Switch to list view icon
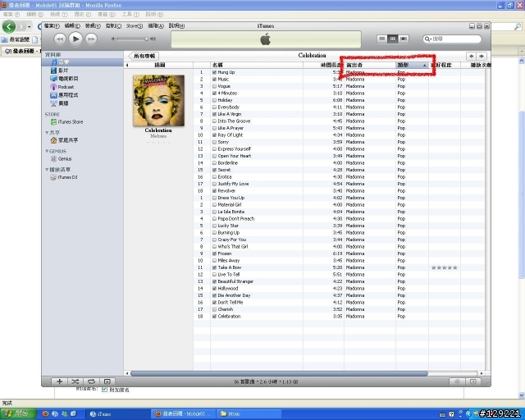 [381, 39]
